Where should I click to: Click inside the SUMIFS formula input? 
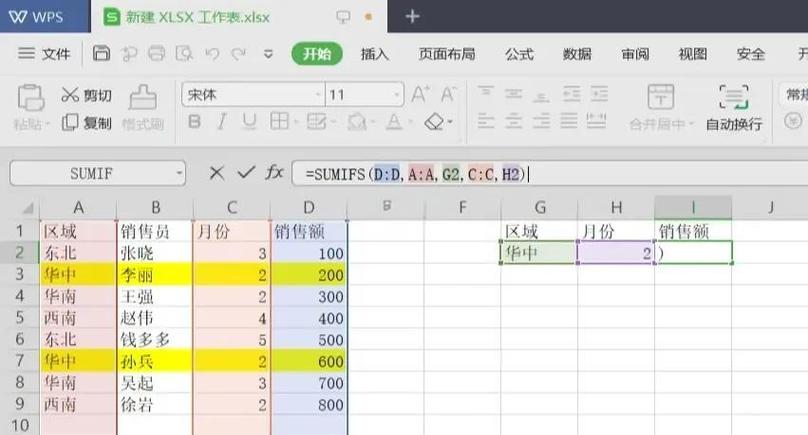(x=549, y=174)
